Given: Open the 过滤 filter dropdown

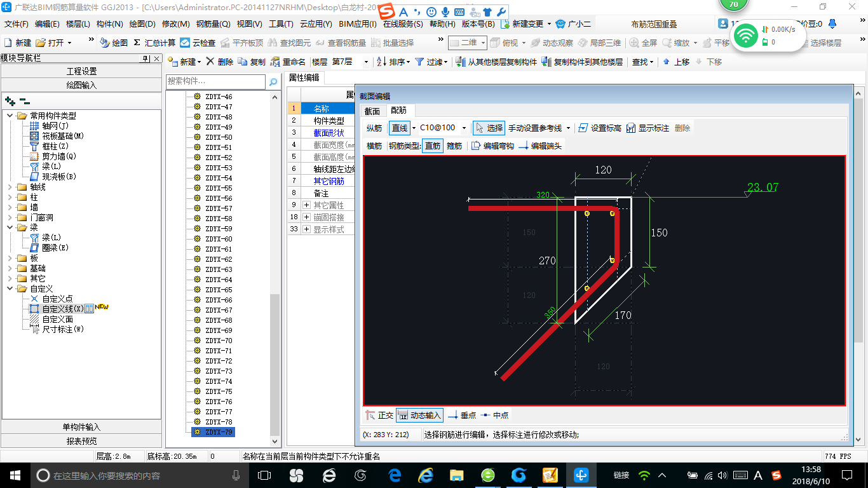Looking at the screenshot, I should (x=431, y=62).
